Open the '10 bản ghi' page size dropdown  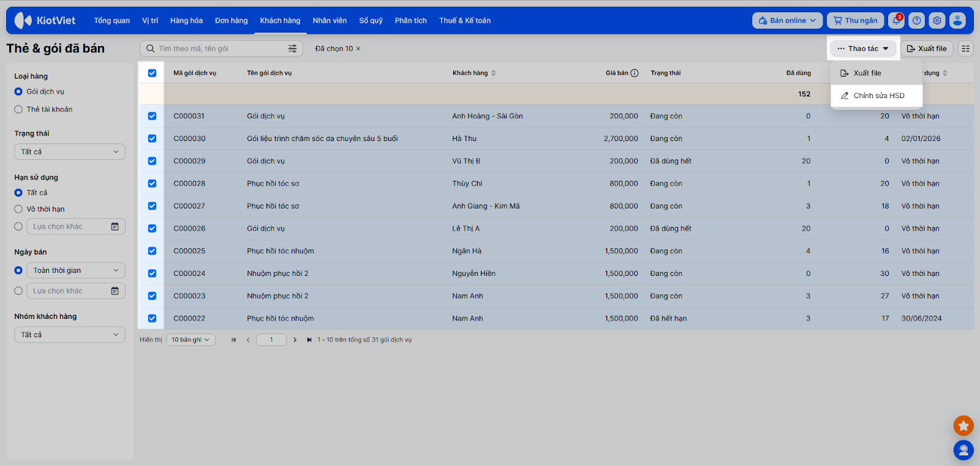click(x=190, y=340)
